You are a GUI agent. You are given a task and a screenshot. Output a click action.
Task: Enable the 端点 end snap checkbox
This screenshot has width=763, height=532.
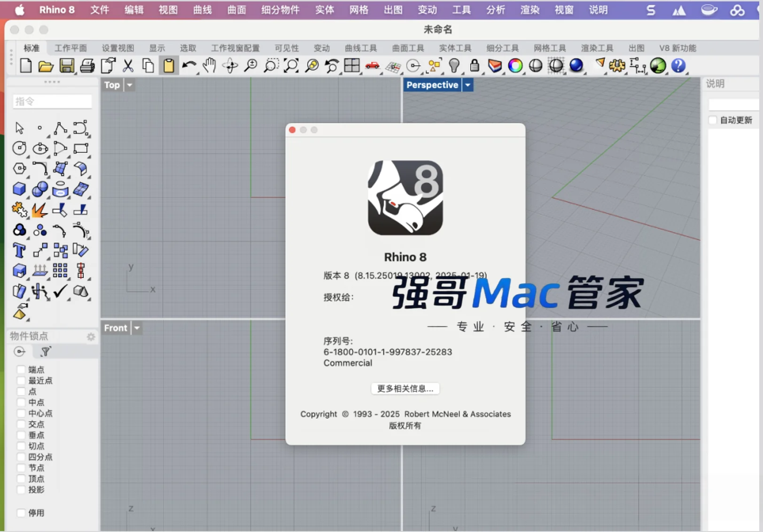coord(21,369)
